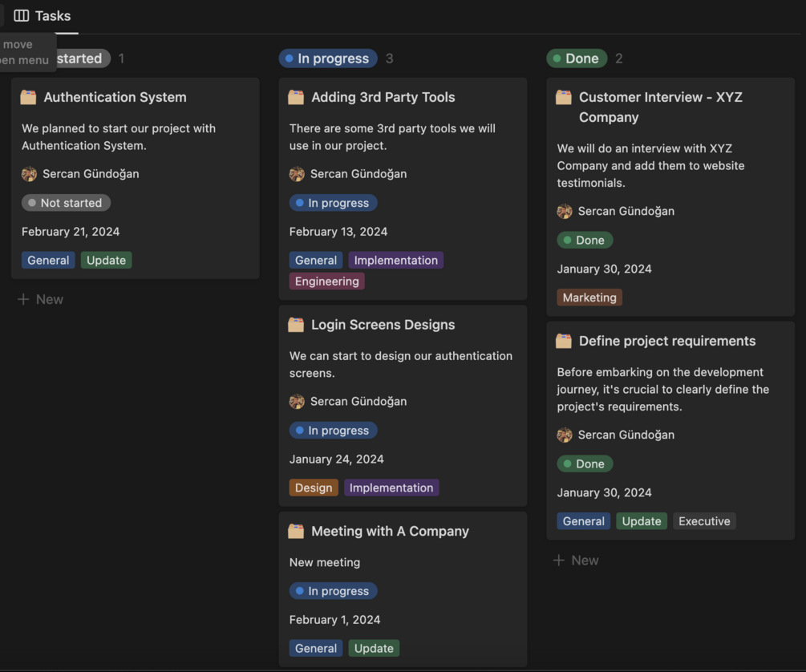
Task: Click the board icon next to Tasks
Action: coord(21,16)
